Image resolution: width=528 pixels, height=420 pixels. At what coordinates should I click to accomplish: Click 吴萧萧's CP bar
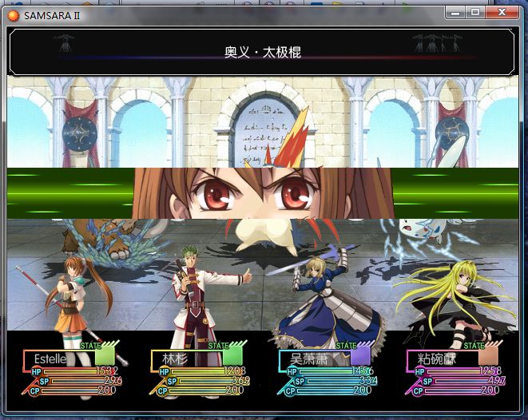332,390
